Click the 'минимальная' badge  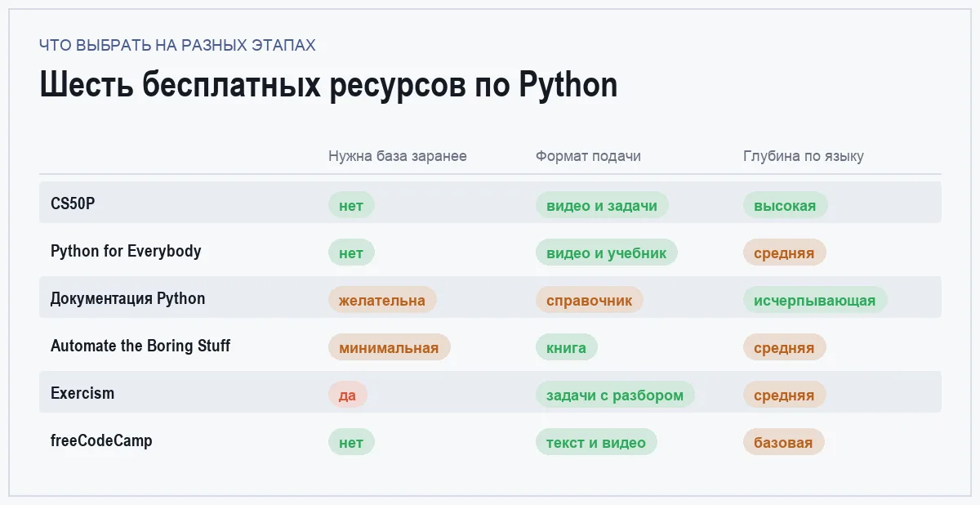389,348
